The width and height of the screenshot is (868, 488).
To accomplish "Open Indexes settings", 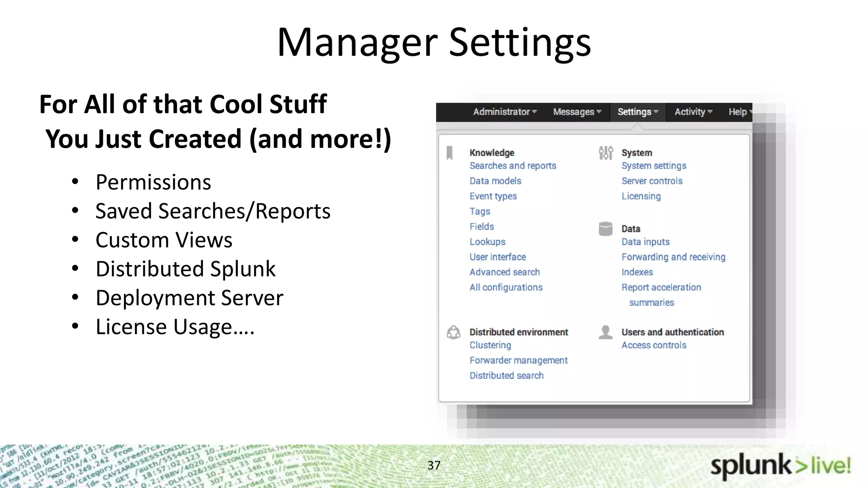I will (637, 272).
